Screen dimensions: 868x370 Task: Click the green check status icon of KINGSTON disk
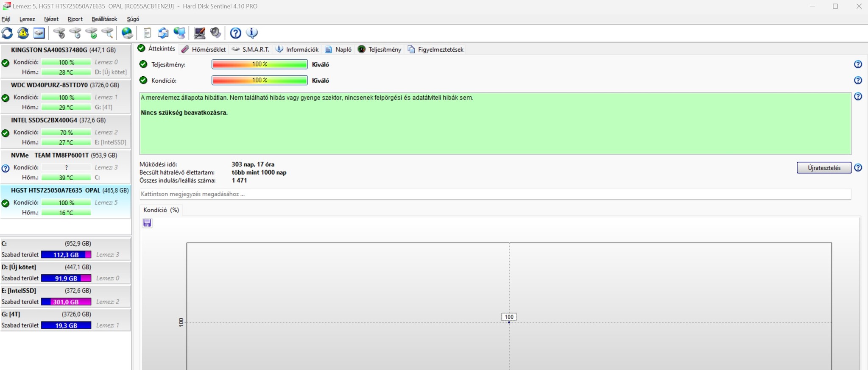(x=6, y=63)
